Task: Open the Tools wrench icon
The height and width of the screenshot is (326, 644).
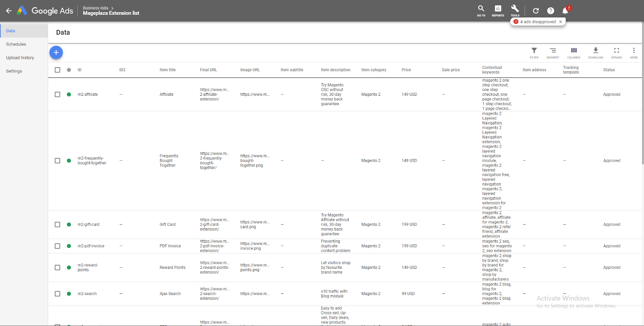Action: coord(515,11)
